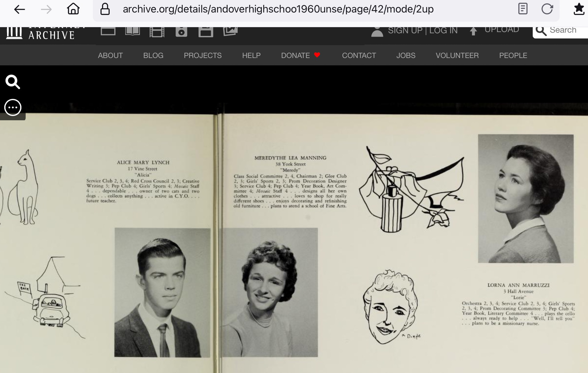Click the "38 York Street" address text
This screenshot has width=588, height=373.
(290, 164)
